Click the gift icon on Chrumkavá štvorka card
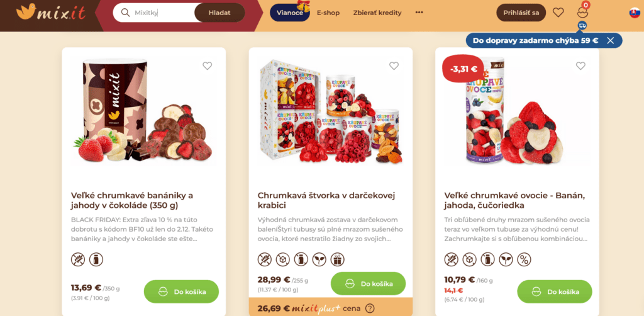Image resolution: width=644 pixels, height=316 pixels. pyautogui.click(x=338, y=259)
